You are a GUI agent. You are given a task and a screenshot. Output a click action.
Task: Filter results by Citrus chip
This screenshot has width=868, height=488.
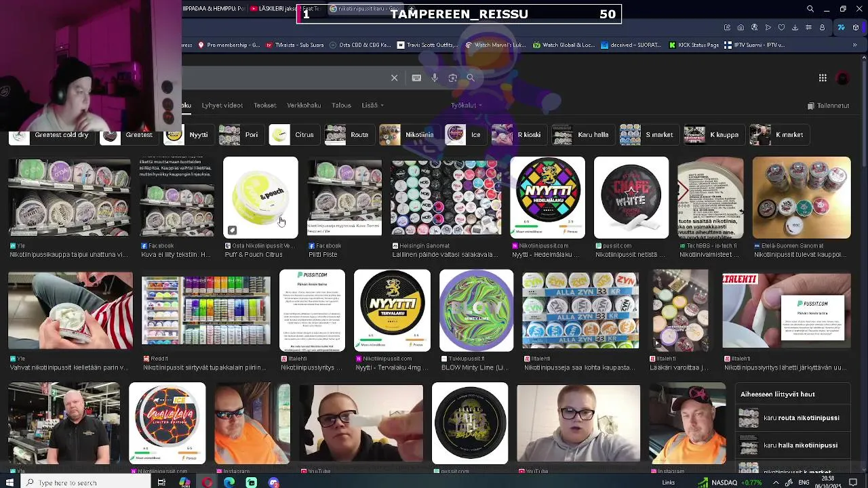(x=293, y=135)
